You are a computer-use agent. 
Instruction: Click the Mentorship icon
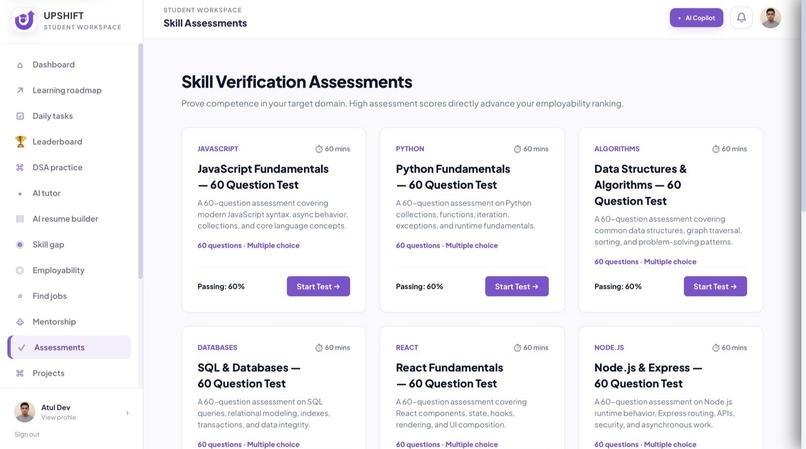tap(20, 322)
